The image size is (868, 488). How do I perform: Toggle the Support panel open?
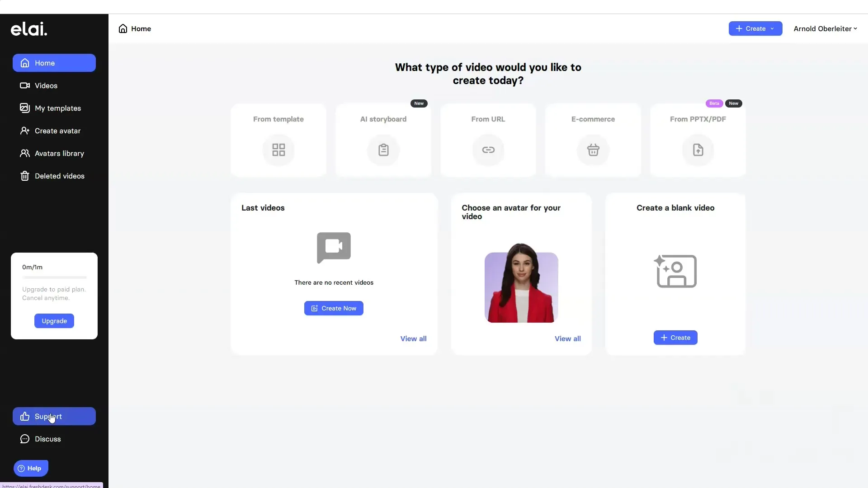click(54, 416)
